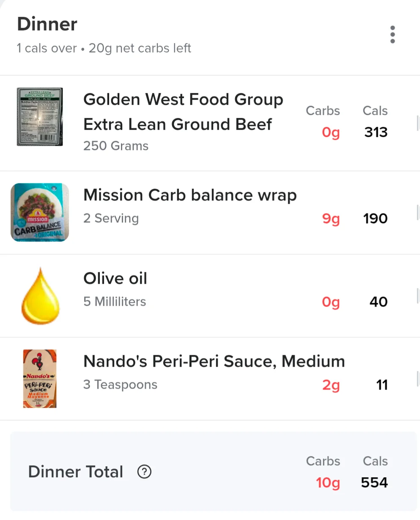Tap the Dinner Total help question icon

[144, 471]
